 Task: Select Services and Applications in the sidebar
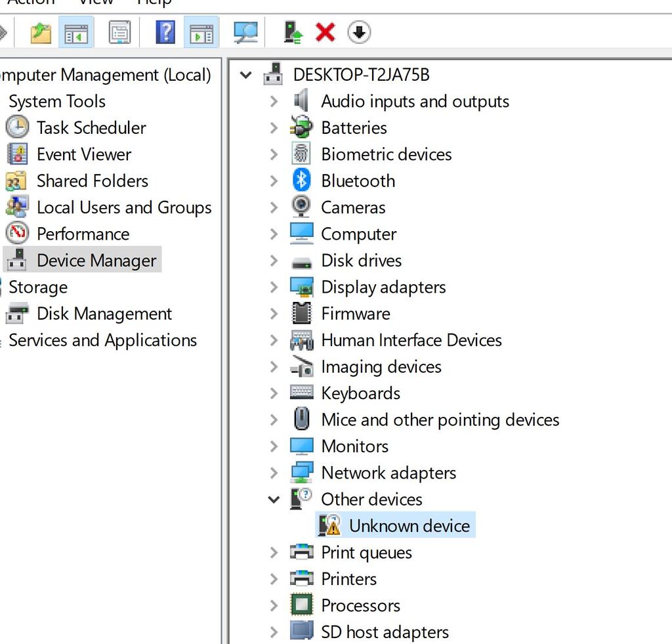[x=102, y=340]
